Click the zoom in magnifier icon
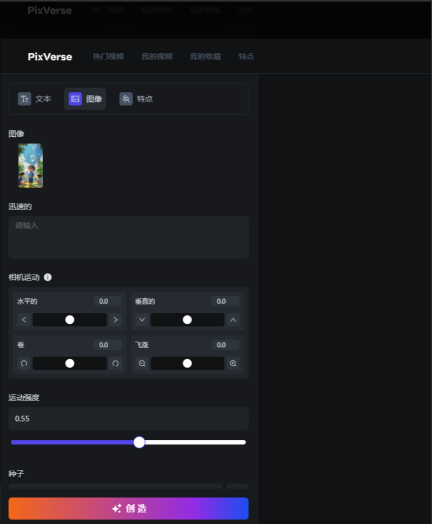 point(233,364)
